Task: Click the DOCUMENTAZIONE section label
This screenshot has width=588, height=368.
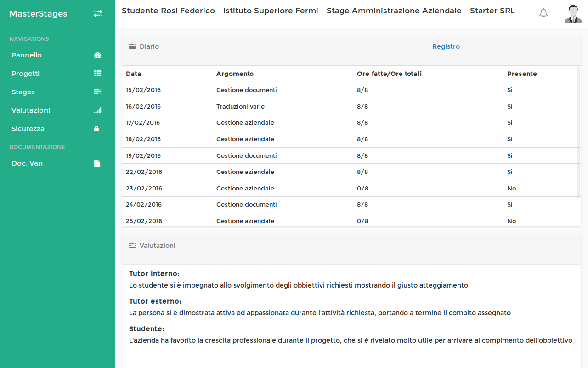Action: click(x=37, y=147)
